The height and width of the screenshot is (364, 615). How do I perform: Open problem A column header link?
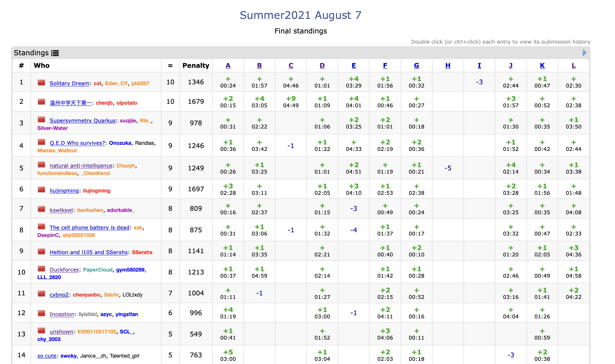(x=228, y=66)
